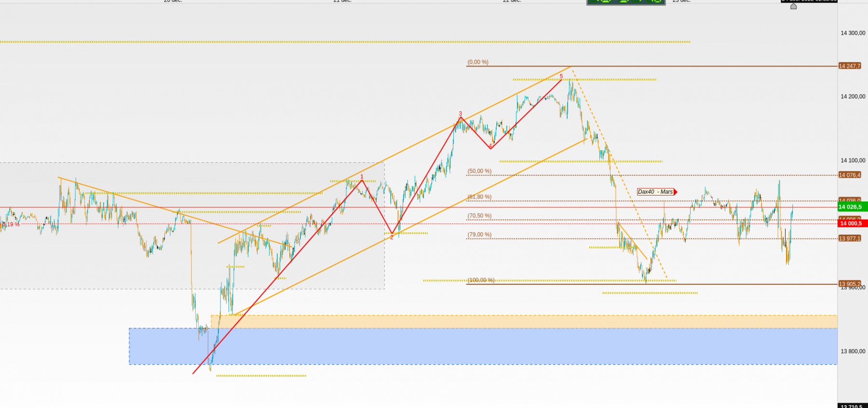This screenshot has height=408, width=868.
Task: Click the blue support zone rectangle
Action: point(483,346)
